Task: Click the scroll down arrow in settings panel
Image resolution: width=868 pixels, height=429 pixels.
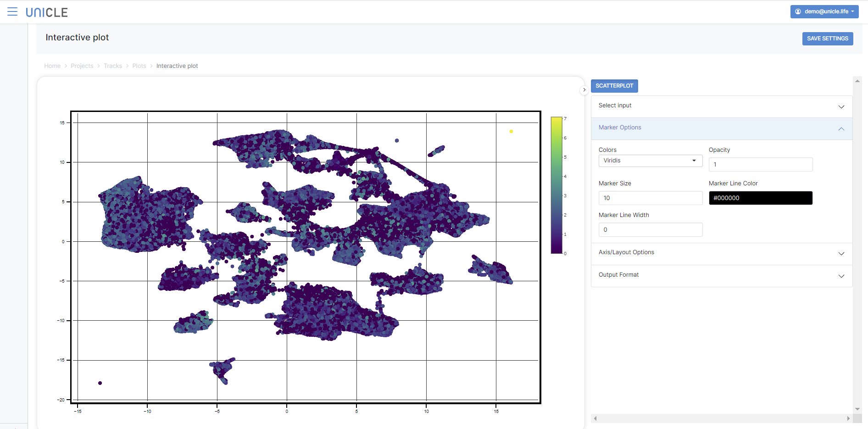Action: click(x=857, y=409)
